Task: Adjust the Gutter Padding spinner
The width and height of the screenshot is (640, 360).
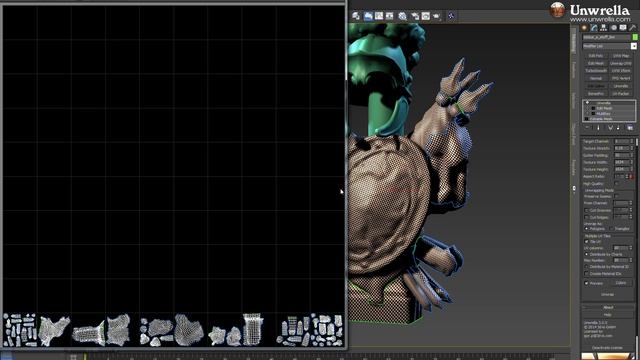Action: pyautogui.click(x=632, y=155)
